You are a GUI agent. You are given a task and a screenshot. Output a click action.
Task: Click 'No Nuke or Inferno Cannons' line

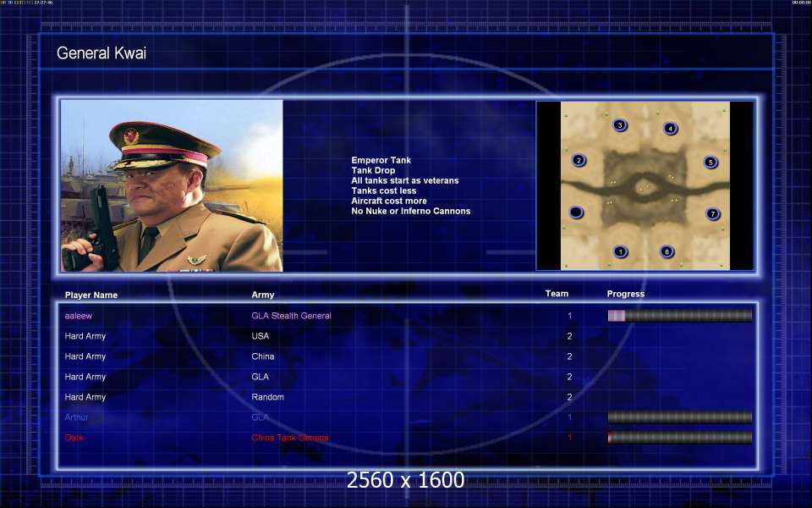pyautogui.click(x=411, y=211)
